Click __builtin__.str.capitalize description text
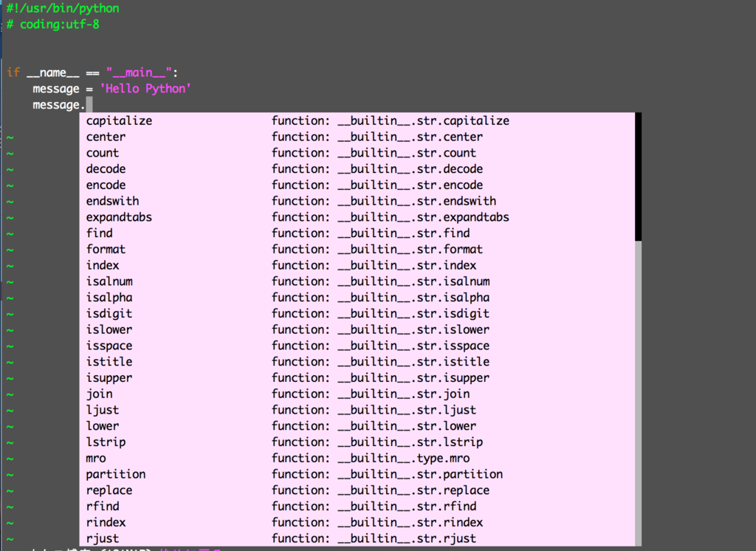756x551 pixels. tap(423, 121)
